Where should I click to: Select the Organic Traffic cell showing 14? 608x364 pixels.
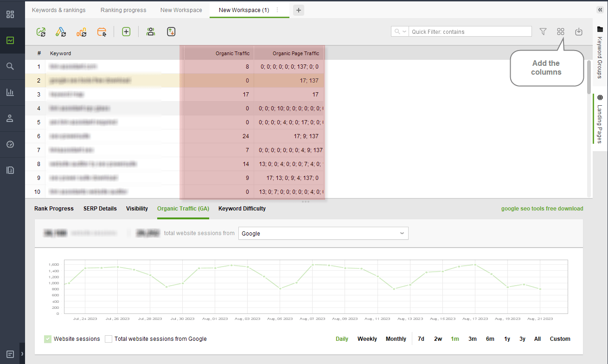click(219, 164)
